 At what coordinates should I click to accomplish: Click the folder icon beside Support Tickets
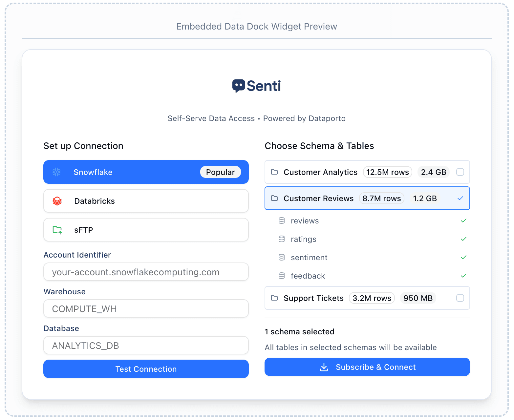(x=274, y=298)
